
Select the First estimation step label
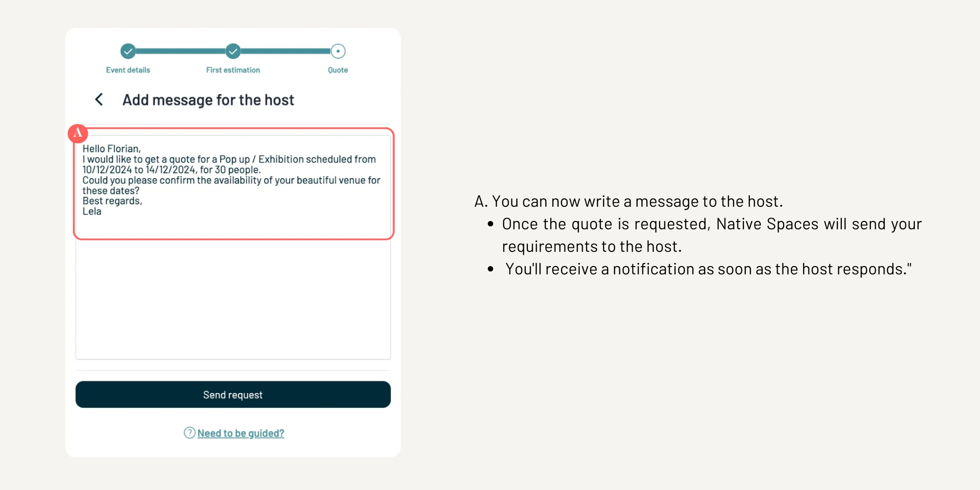pos(233,70)
